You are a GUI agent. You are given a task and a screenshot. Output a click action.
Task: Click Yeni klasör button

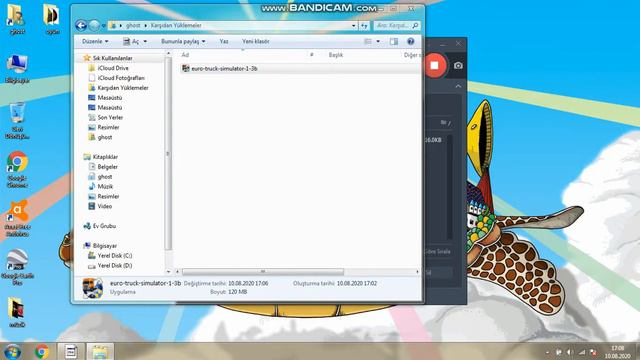pyautogui.click(x=256, y=41)
